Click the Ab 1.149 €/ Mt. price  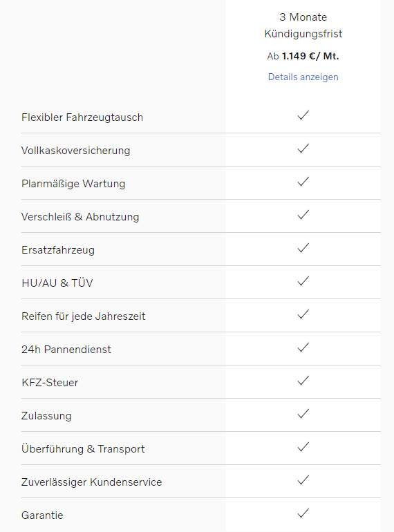click(x=303, y=56)
